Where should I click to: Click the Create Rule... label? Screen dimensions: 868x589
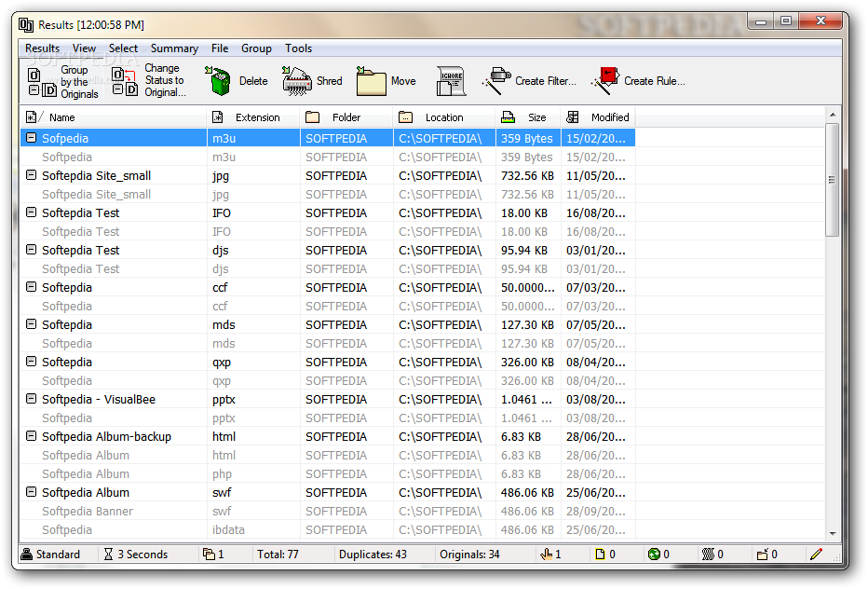click(x=655, y=81)
